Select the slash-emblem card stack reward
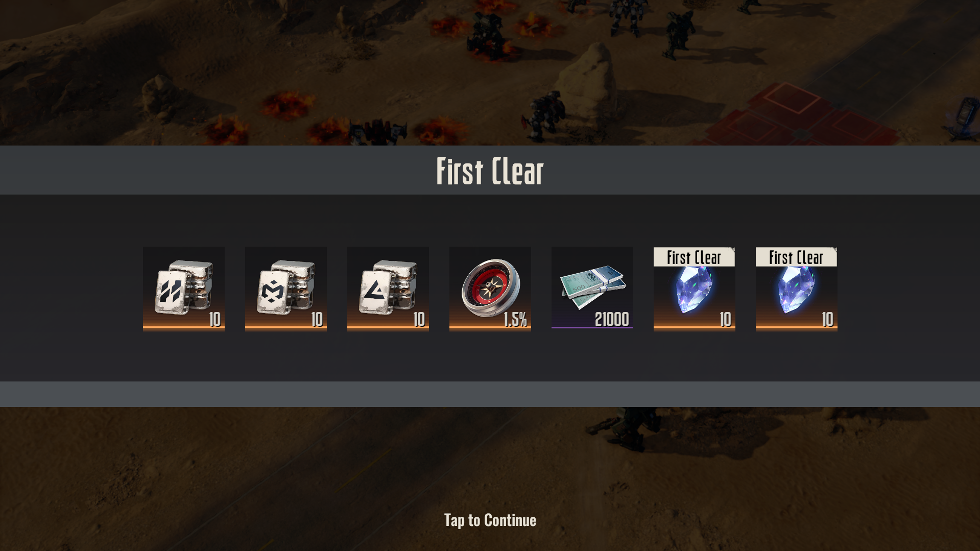The width and height of the screenshot is (980, 551). tap(184, 289)
